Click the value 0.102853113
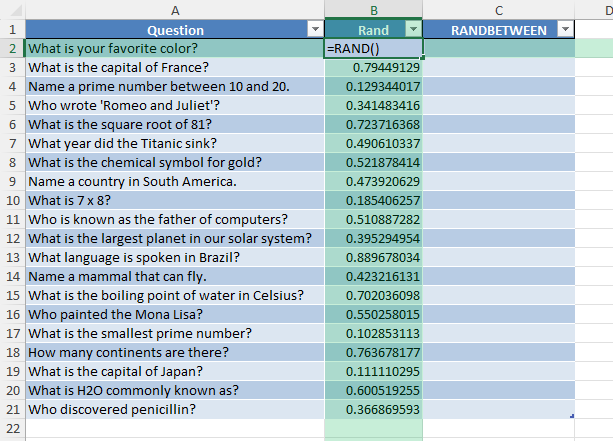The image size is (613, 441). (383, 333)
